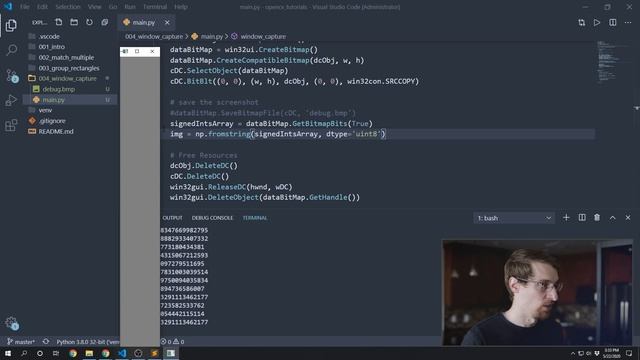The width and height of the screenshot is (640, 360).
Task: Open the Windows Start menu
Action: (x=8, y=353)
